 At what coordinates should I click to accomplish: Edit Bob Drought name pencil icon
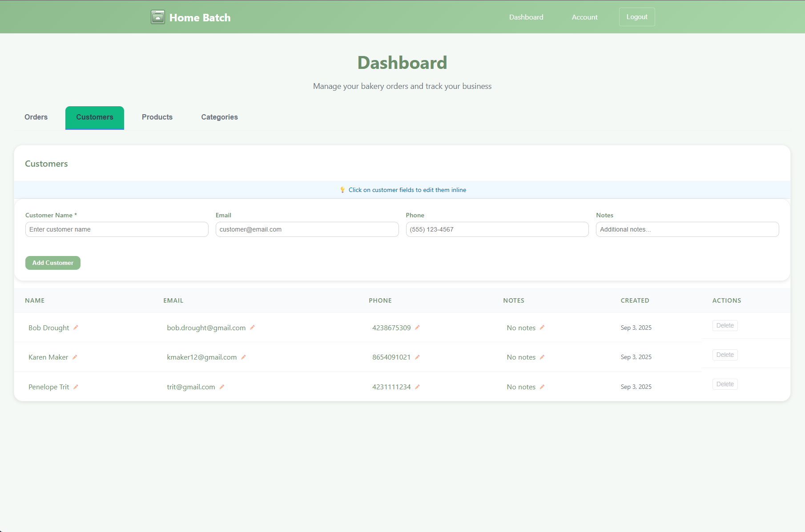[76, 328]
